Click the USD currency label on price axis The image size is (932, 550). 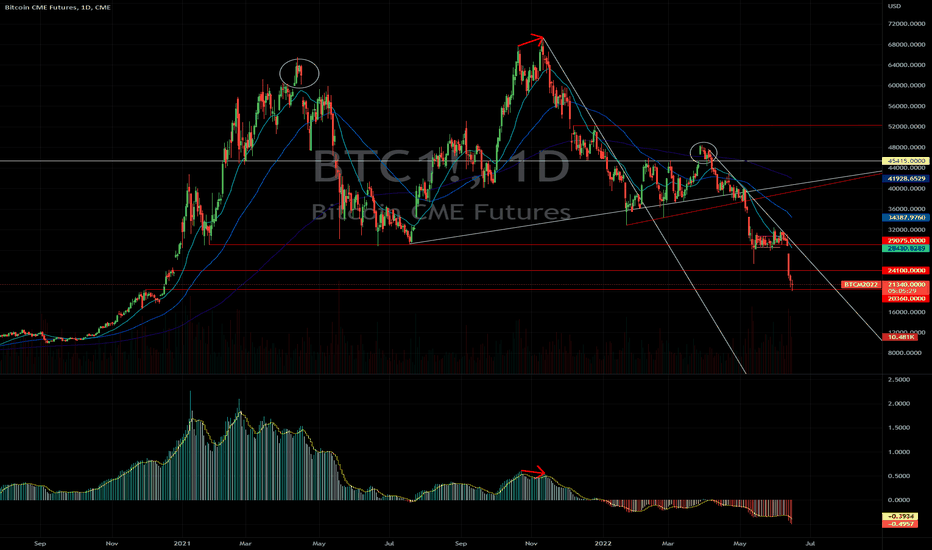[894, 6]
